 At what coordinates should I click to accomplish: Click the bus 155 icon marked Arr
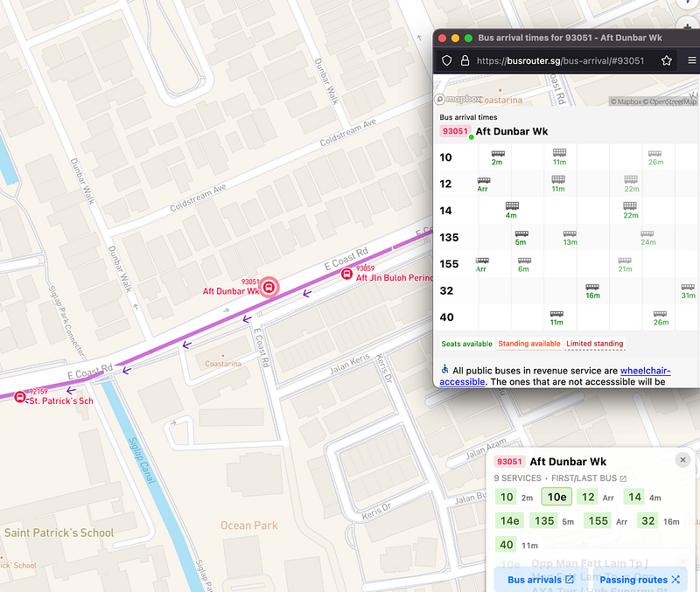(x=482, y=261)
